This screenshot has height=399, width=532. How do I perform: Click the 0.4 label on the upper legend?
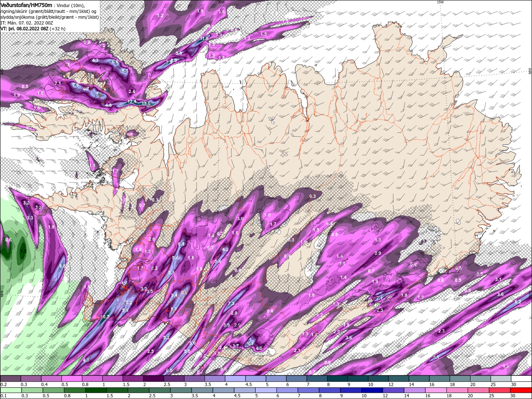pyautogui.click(x=44, y=384)
